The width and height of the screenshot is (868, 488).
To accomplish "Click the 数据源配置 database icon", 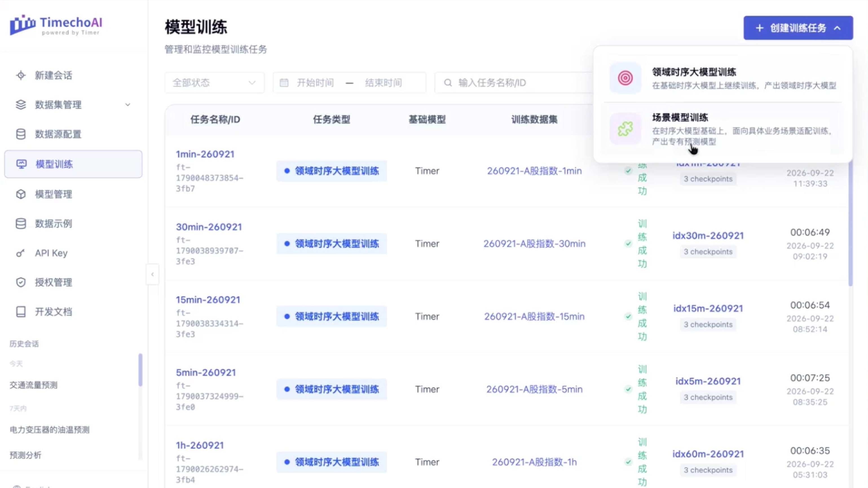I will point(21,134).
